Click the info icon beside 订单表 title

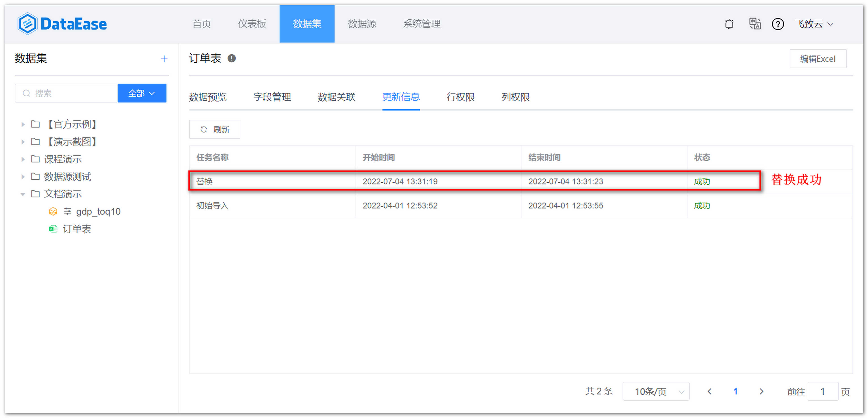[232, 58]
